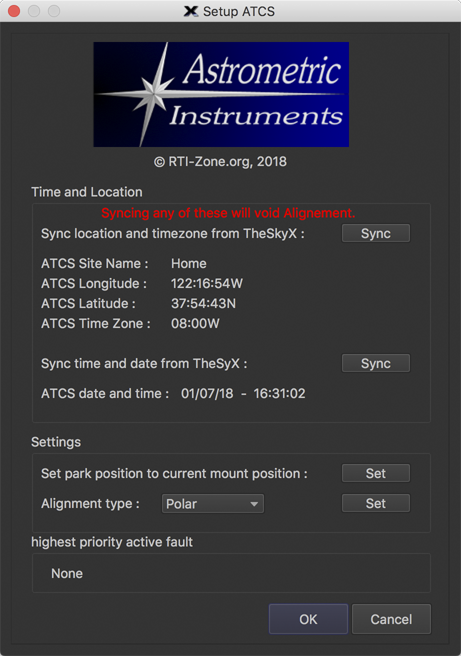Click the ATCS date and time readout
Viewport: 461px width, 656px height.
click(243, 393)
